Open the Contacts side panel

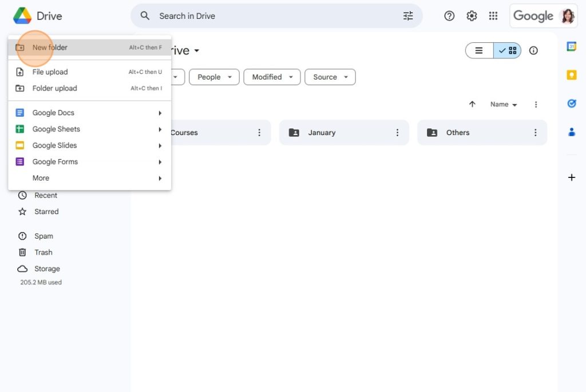(572, 132)
